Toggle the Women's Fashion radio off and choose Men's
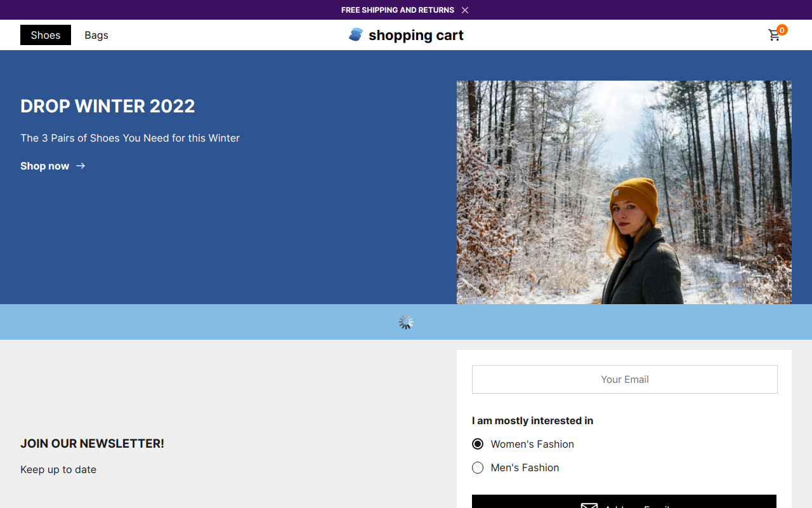 click(478, 467)
